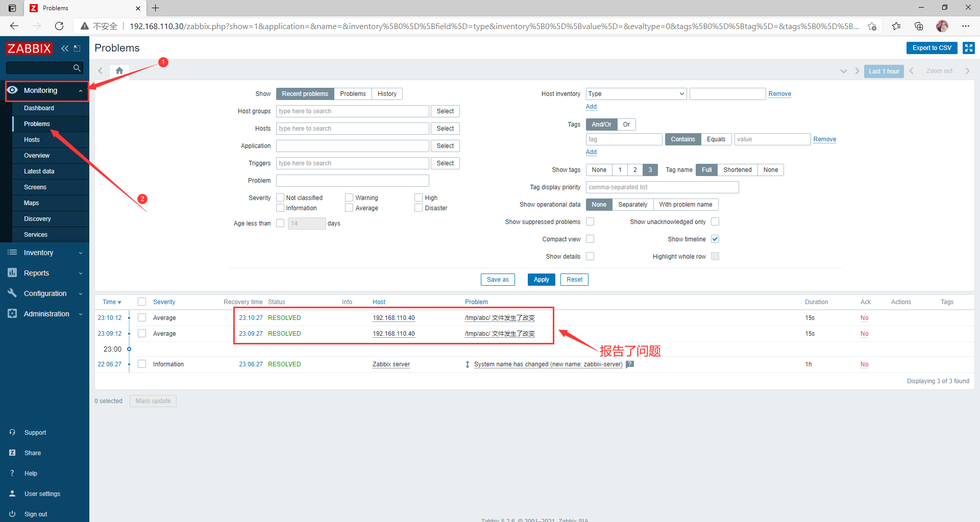The image size is (980, 522).
Task: Click Export to CSV button
Action: [932, 48]
